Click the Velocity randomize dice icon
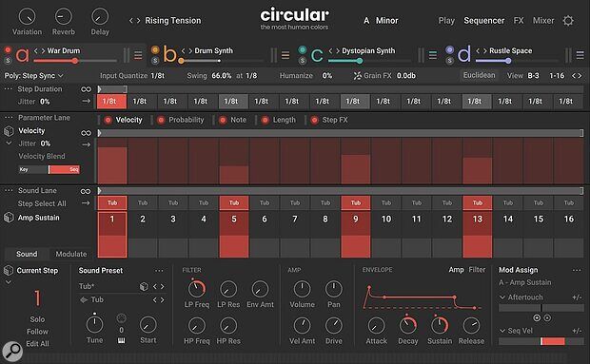This screenshot has height=364, width=590. coord(9,131)
